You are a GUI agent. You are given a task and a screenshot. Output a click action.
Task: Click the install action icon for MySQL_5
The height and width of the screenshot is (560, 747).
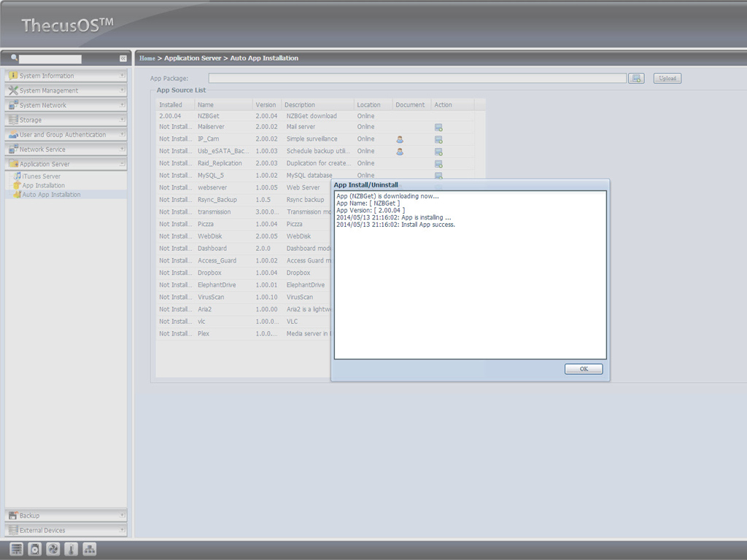[x=438, y=176]
